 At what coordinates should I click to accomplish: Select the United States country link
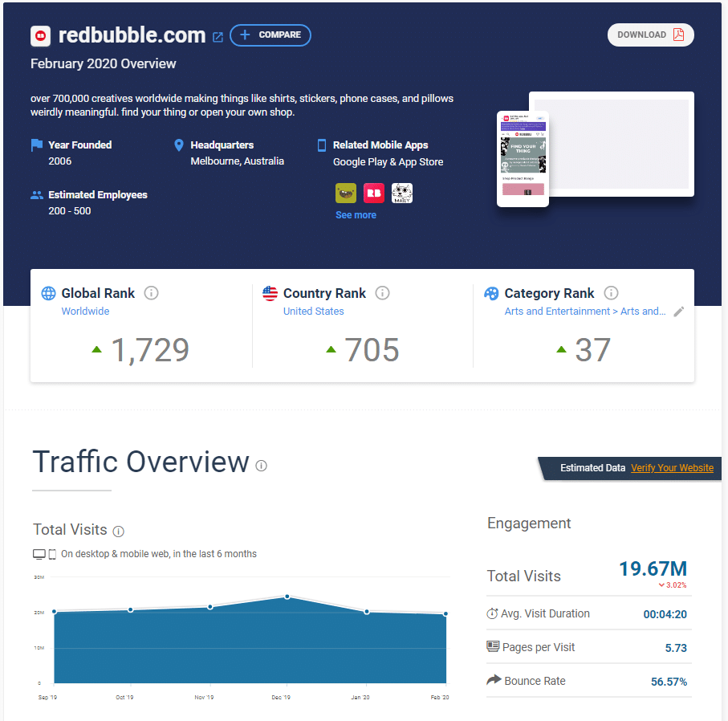click(313, 312)
